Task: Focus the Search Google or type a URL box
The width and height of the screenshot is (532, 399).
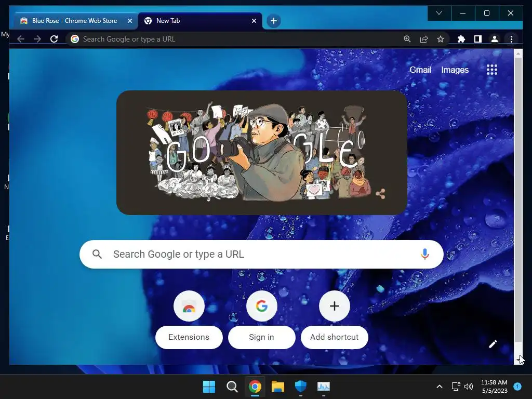Action: point(261,254)
